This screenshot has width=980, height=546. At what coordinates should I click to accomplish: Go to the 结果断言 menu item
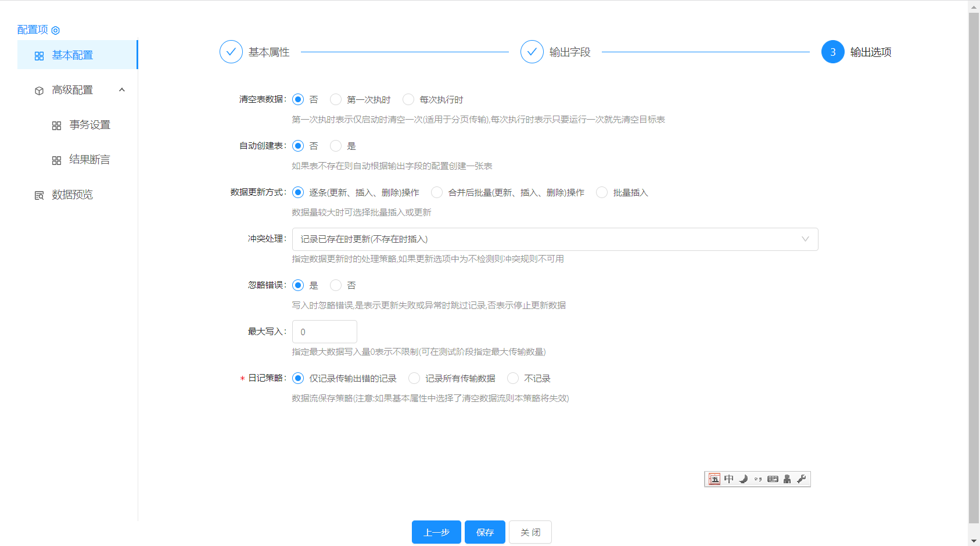pyautogui.click(x=89, y=160)
